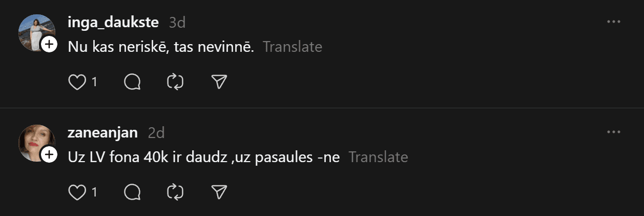Open the 2d timestamp on zaneanjan's comment
The image size is (644, 216).
156,133
